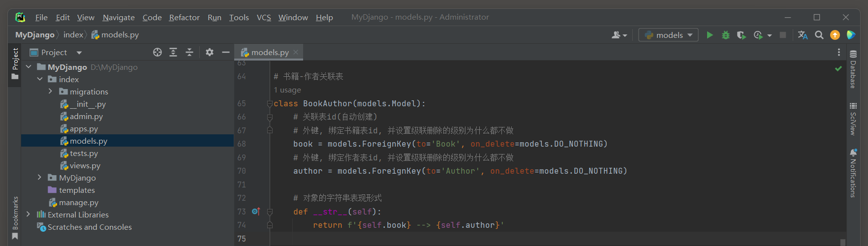Click the override gutter icon on line 73

[x=256, y=212]
